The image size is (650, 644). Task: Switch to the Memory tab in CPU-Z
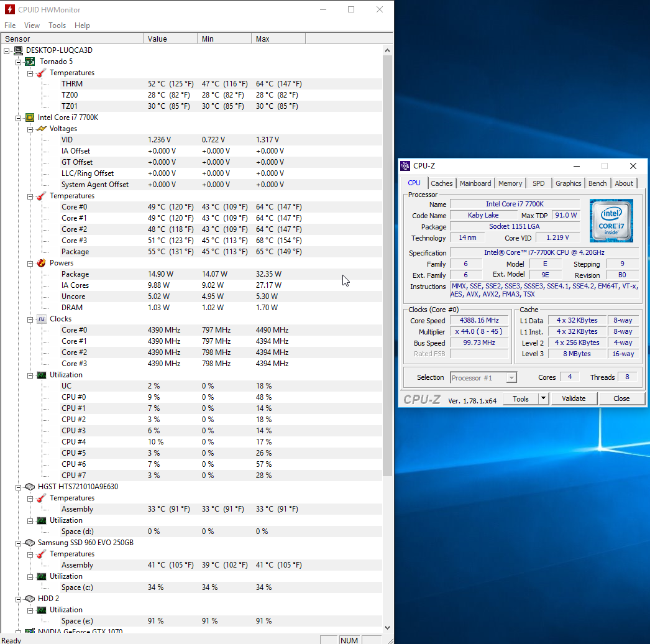[510, 183]
